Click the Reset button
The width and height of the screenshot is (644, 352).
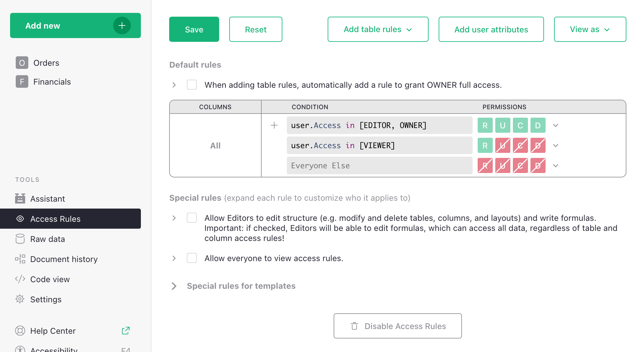click(255, 29)
